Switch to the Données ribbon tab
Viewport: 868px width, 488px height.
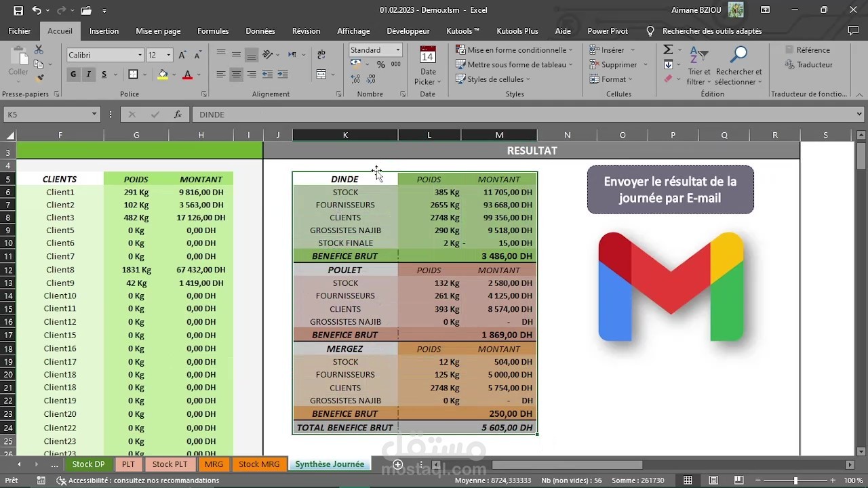pos(260,31)
